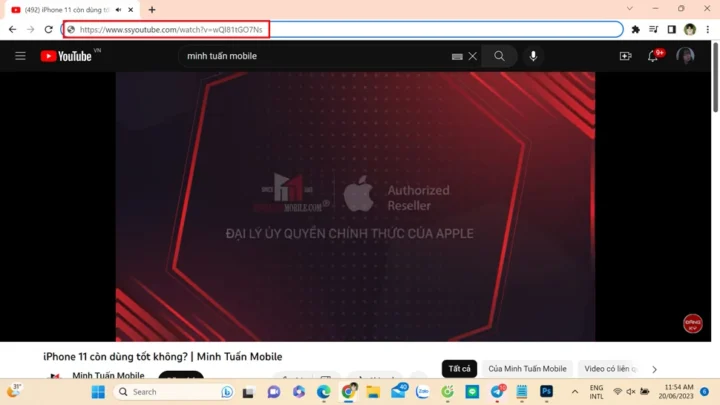Open a new browser tab
The image size is (720, 405).
click(x=152, y=10)
